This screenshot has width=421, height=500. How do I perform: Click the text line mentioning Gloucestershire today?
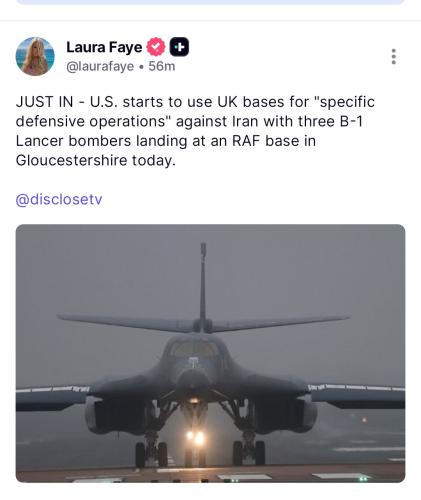(96, 160)
